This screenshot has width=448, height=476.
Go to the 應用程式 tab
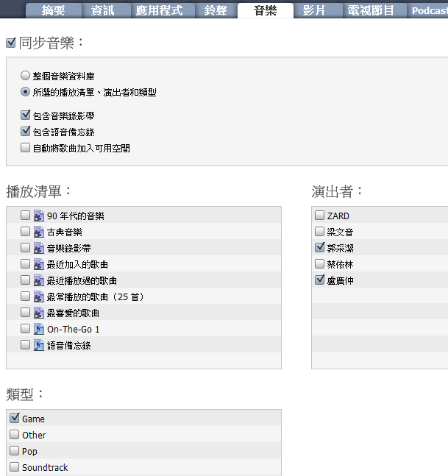coord(163,10)
